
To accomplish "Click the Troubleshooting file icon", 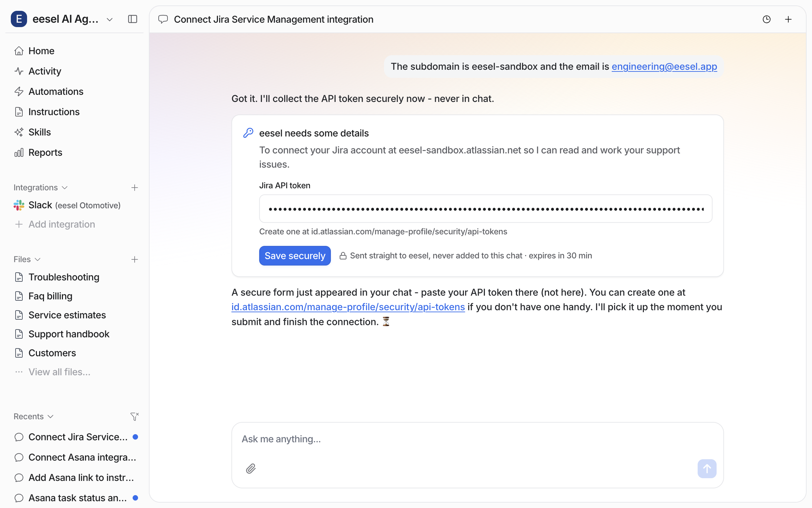I will click(19, 277).
